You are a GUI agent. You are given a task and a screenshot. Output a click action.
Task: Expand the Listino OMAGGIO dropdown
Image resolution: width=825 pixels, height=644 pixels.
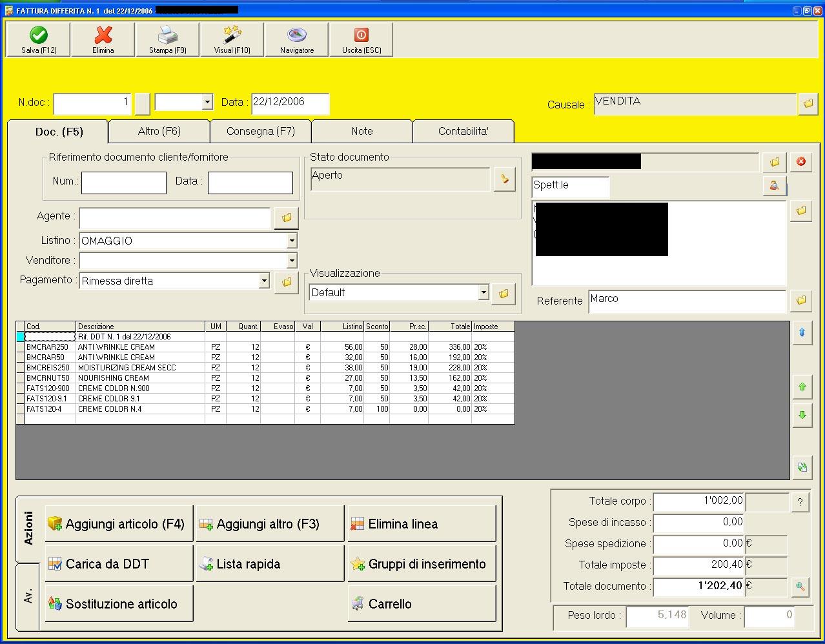pyautogui.click(x=292, y=241)
